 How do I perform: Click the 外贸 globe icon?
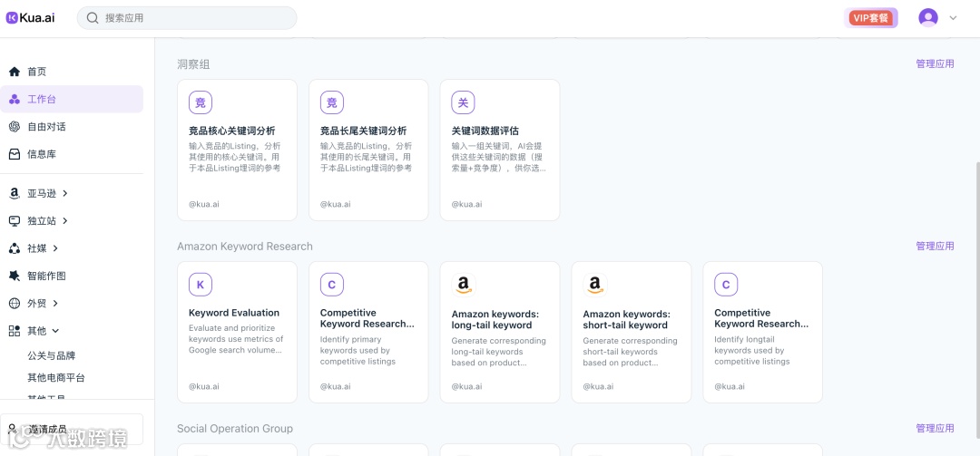[15, 304]
